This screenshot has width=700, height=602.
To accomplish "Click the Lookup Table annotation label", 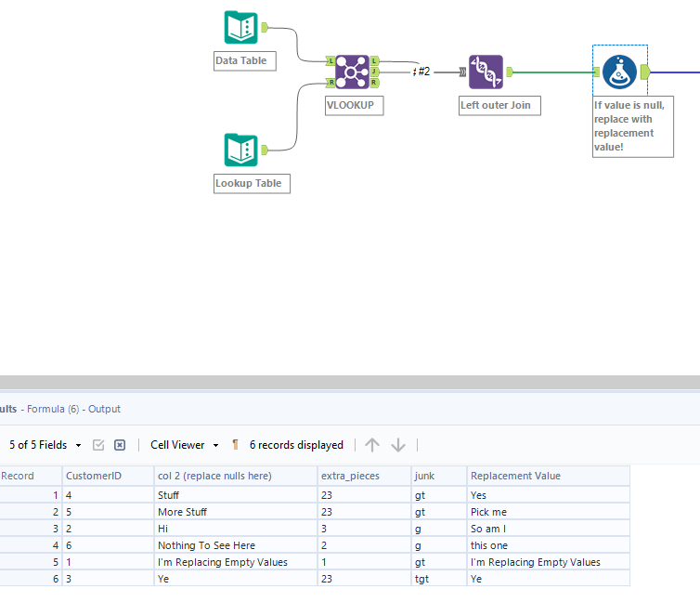I will click(252, 184).
